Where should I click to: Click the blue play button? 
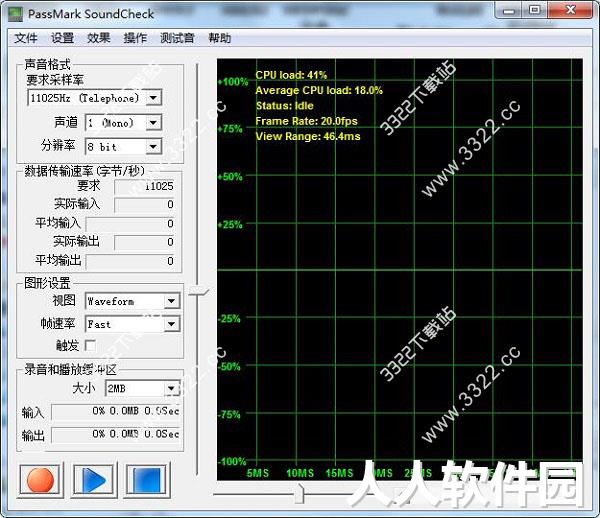click(93, 480)
